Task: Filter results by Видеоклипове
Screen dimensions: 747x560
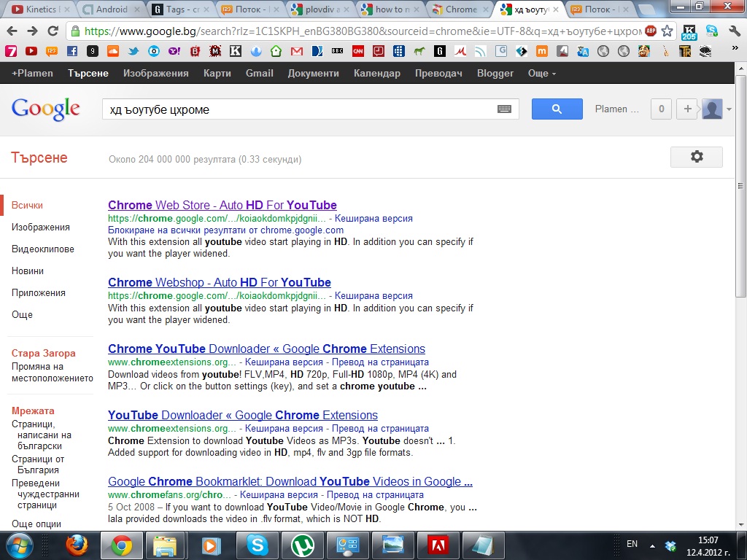Action: [43, 249]
